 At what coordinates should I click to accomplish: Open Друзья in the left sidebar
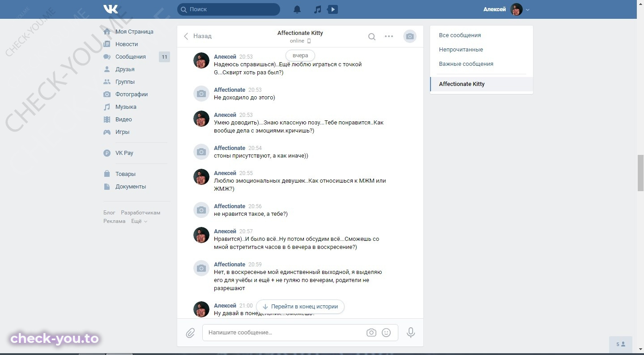tap(125, 69)
